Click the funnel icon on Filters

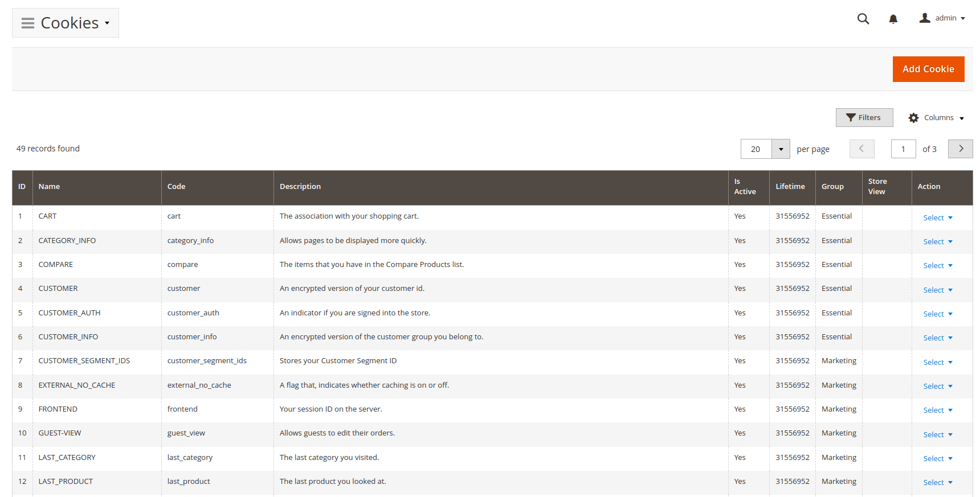click(851, 118)
